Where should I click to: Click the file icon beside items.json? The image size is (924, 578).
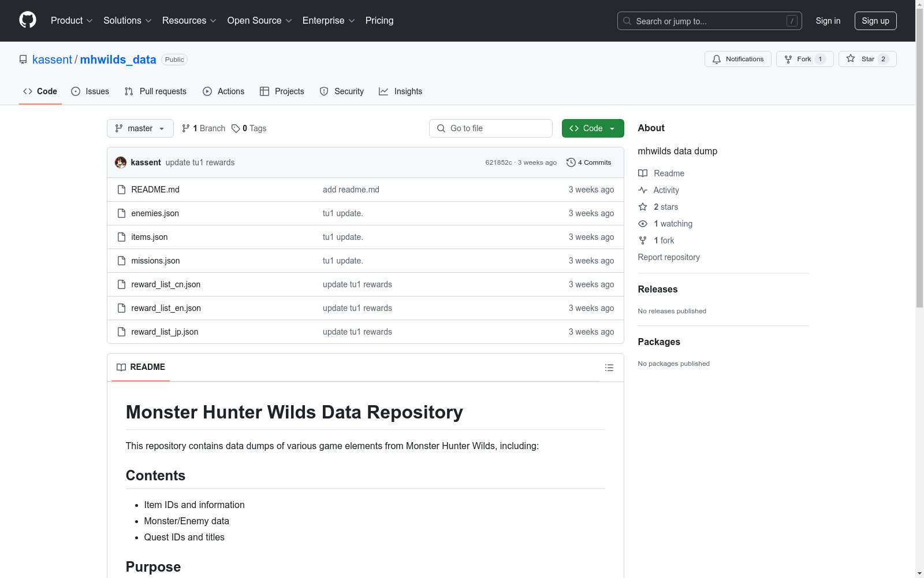tap(121, 237)
